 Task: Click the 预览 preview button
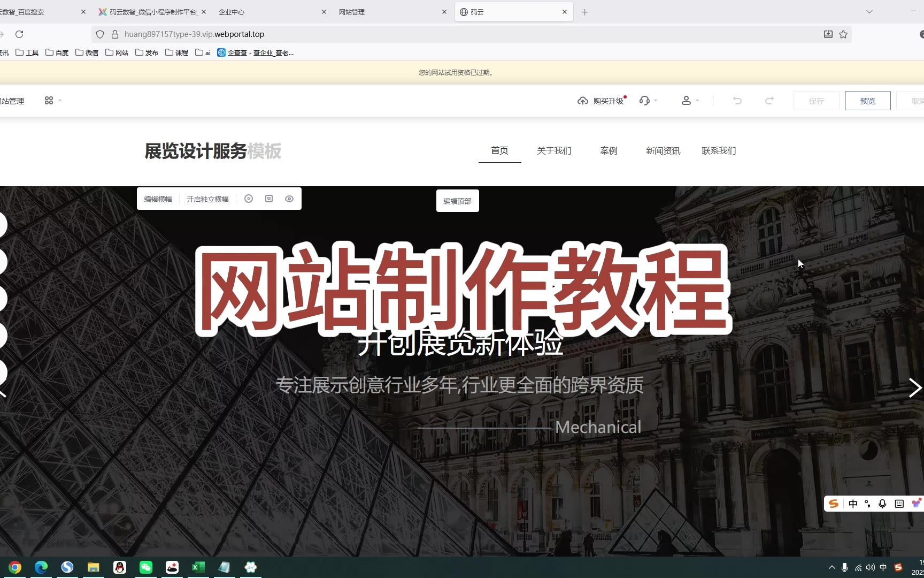pos(867,101)
